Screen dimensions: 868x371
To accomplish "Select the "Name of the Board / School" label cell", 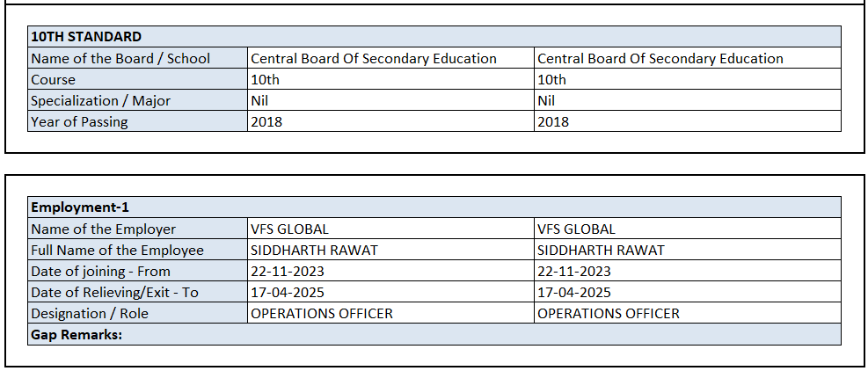I will coord(120,58).
